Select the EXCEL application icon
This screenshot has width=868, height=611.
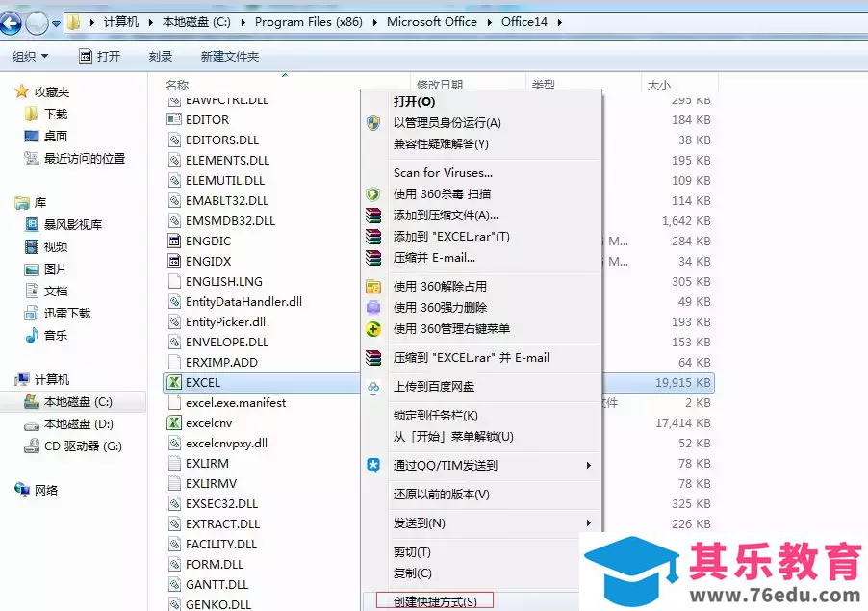click(x=174, y=382)
